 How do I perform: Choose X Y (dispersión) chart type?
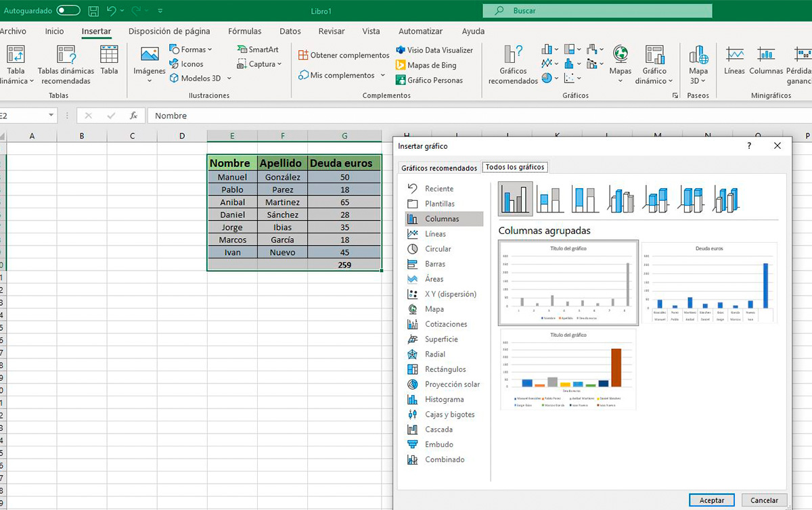444,294
